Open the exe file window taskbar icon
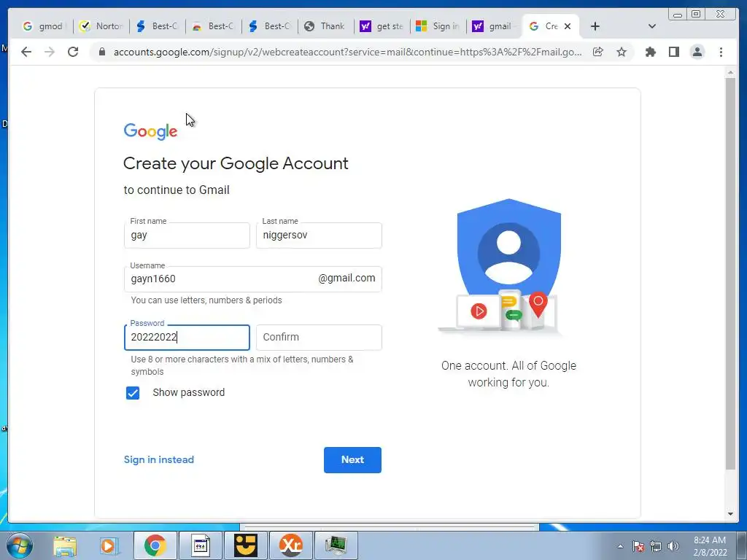This screenshot has height=560, width=747. tap(201, 545)
